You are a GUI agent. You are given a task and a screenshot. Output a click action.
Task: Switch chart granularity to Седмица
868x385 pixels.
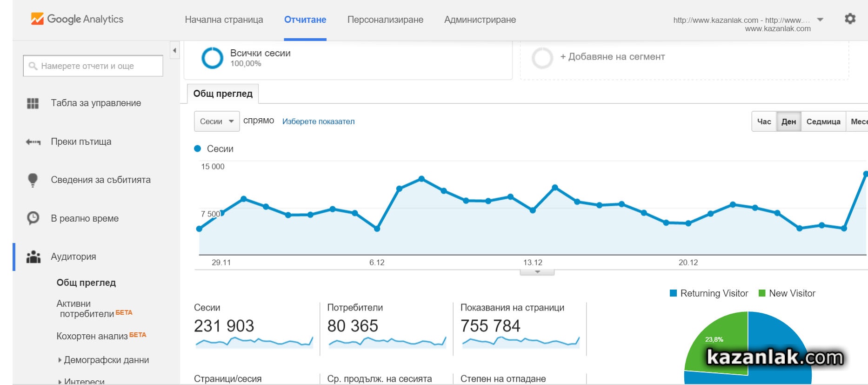(823, 122)
